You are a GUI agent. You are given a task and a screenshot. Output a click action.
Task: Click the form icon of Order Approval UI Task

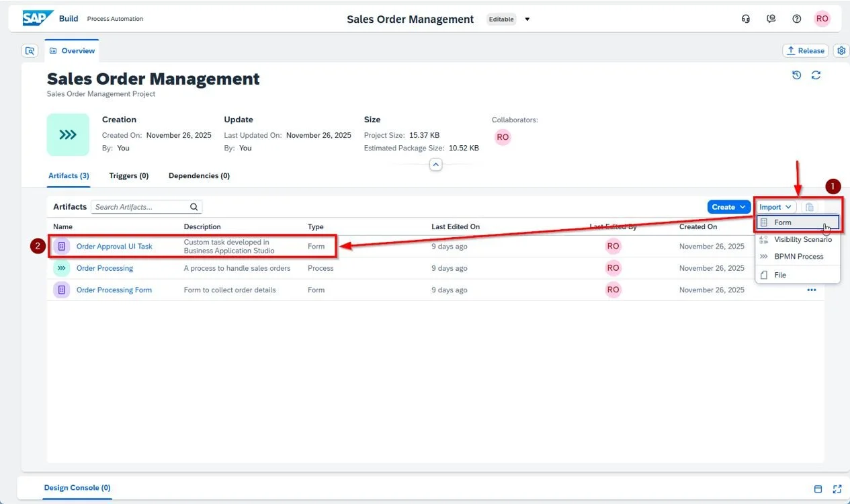click(x=62, y=247)
